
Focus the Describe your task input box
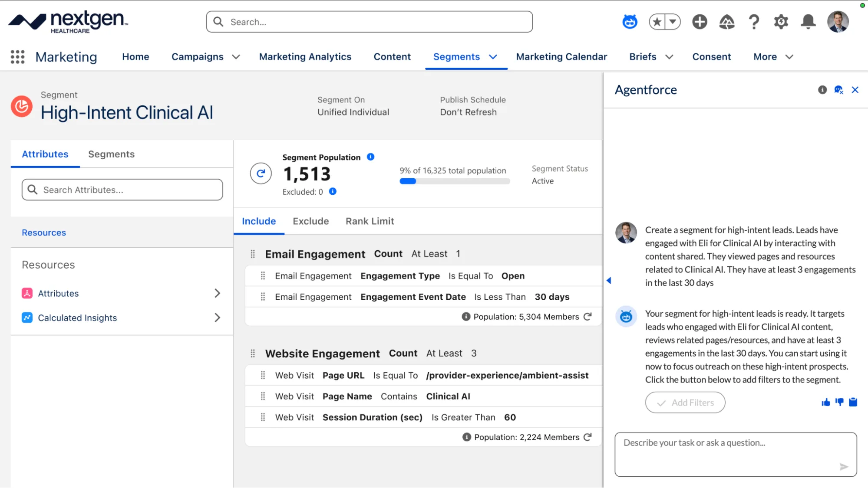(736, 454)
